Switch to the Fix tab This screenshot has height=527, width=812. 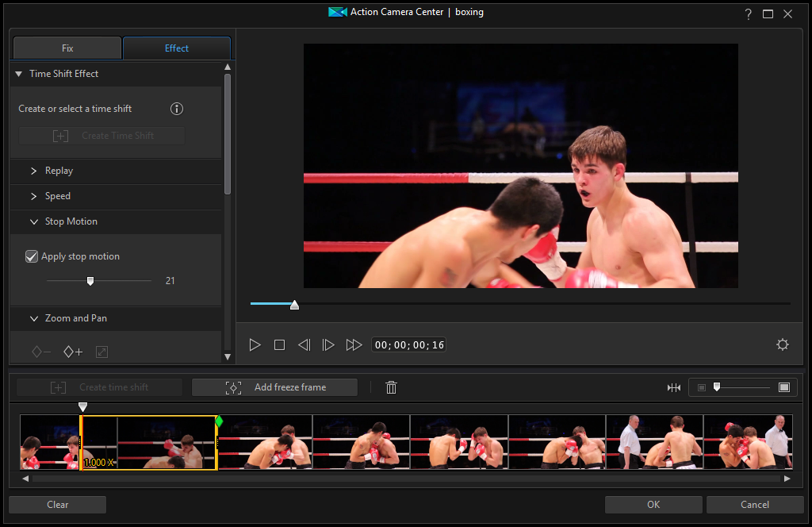point(67,48)
